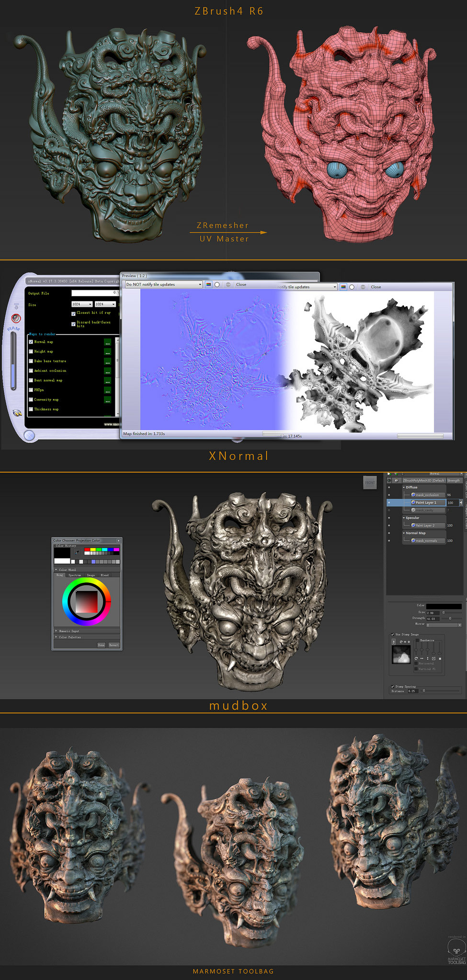This screenshot has width=467, height=980.
Task: Enable the Ambient occlusion checkbox
Action: tap(31, 371)
